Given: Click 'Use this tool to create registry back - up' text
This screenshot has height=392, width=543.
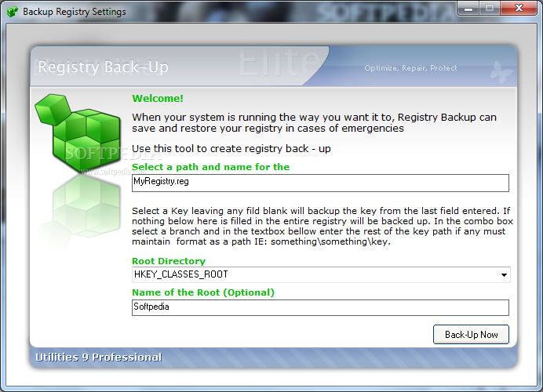Looking at the screenshot, I should tap(231, 149).
